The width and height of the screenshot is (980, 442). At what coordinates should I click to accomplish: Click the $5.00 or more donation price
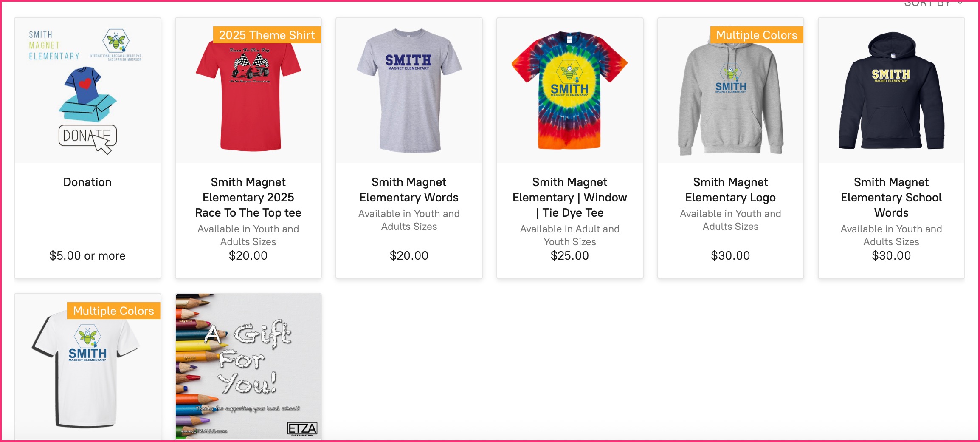[x=87, y=256]
